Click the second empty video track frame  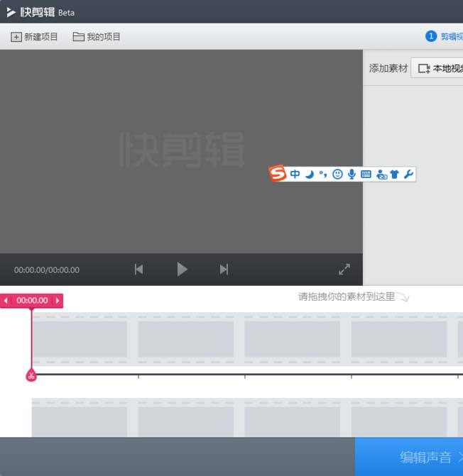click(186, 339)
